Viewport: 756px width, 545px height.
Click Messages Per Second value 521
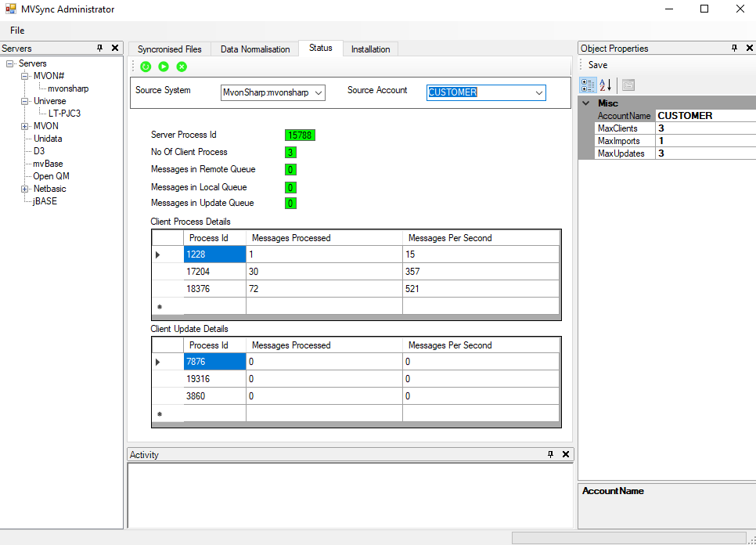click(x=481, y=289)
